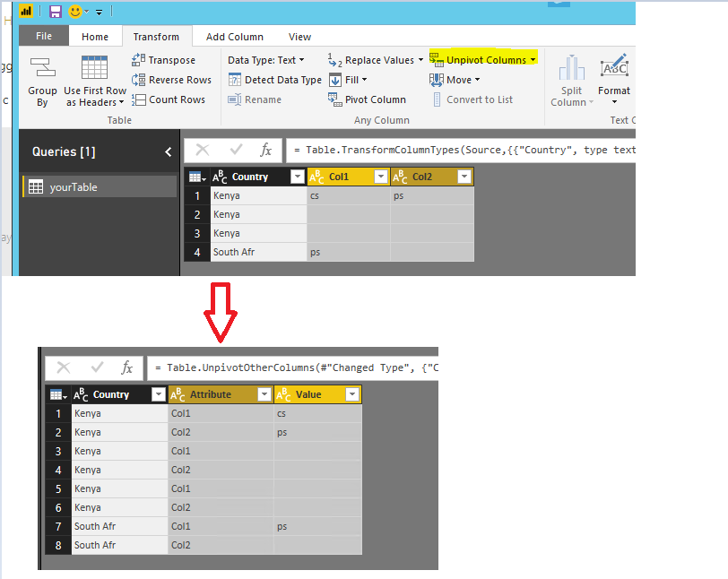Open Country column filter in upper table
Viewport: 728px width, 579px height.
click(x=297, y=177)
